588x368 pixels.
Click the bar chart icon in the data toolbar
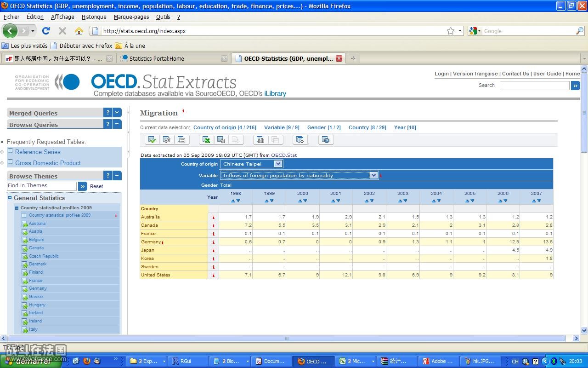260,140
